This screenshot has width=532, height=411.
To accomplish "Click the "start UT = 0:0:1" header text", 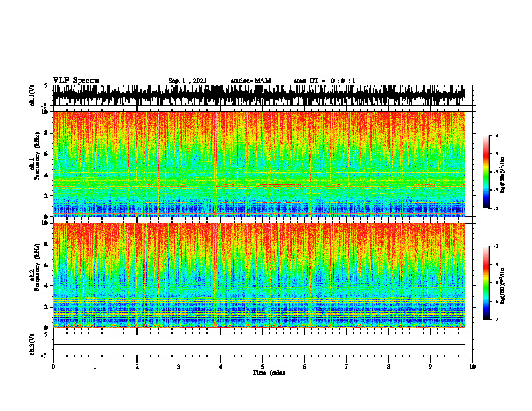I will click(x=324, y=81).
